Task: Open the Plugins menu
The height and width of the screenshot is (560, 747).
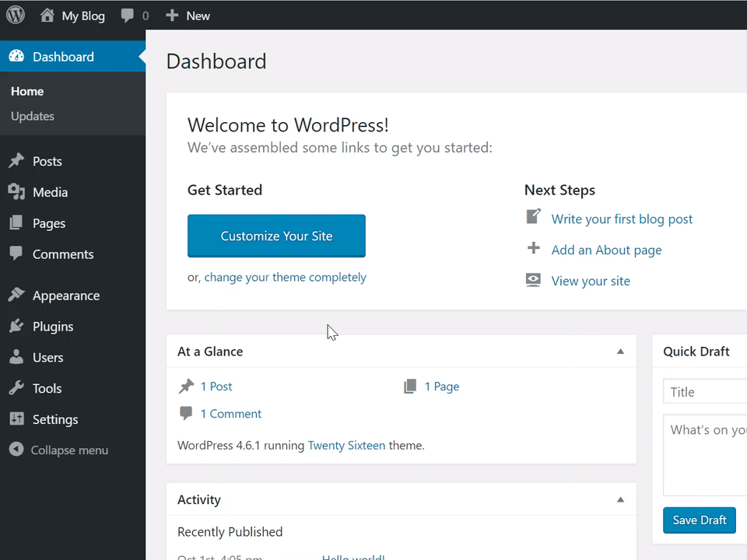Action: (53, 327)
